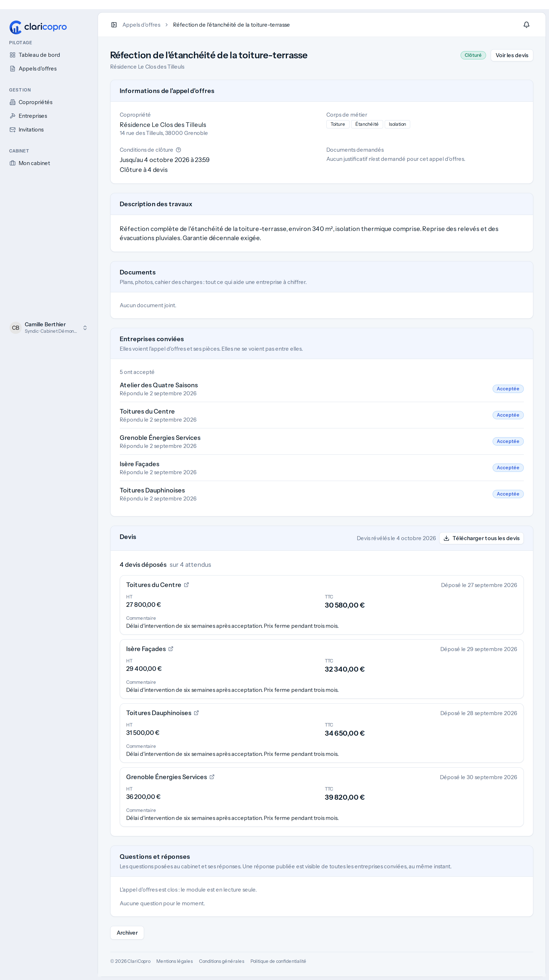Open Mon cabinet page
Image resolution: width=549 pixels, height=980 pixels.
tap(49, 163)
